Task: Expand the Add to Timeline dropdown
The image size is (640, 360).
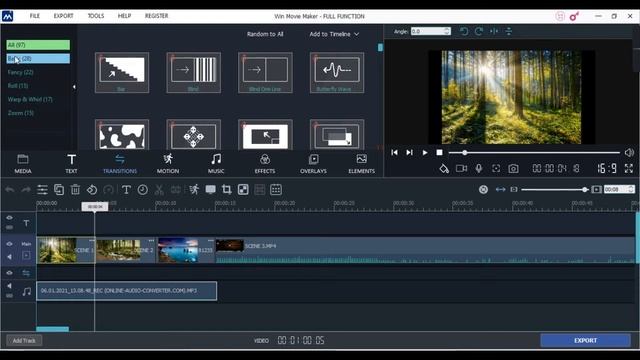Action: (x=334, y=34)
